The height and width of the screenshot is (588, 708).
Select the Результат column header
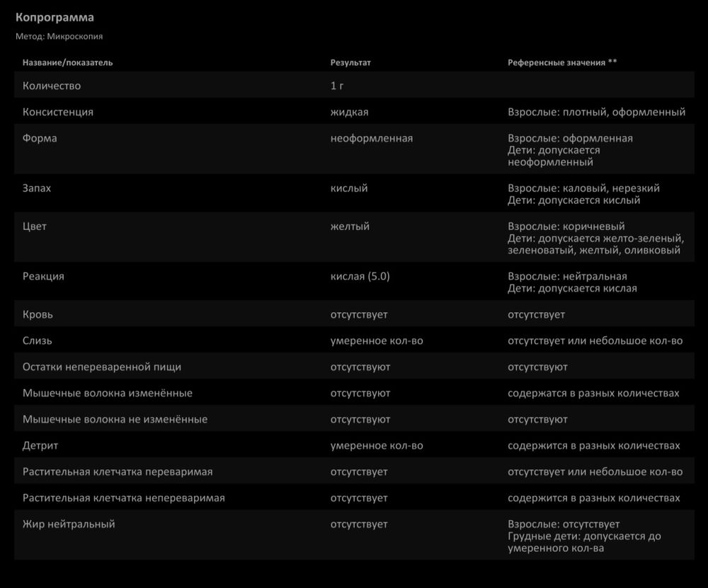coord(350,62)
